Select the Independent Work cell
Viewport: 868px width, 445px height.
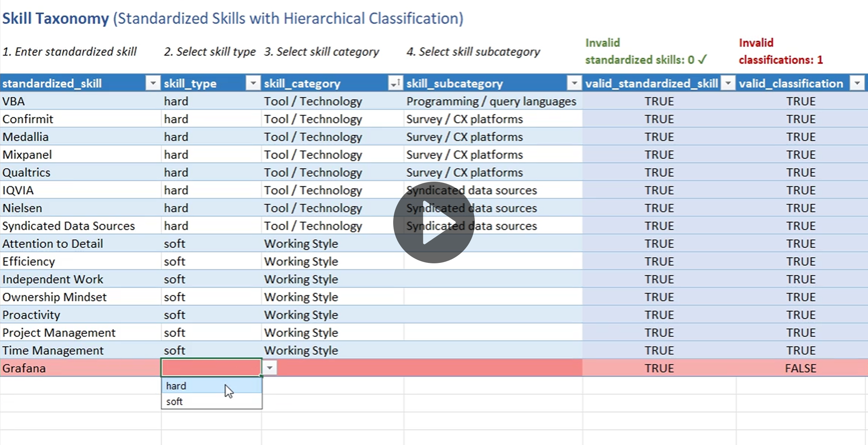[x=80, y=279]
